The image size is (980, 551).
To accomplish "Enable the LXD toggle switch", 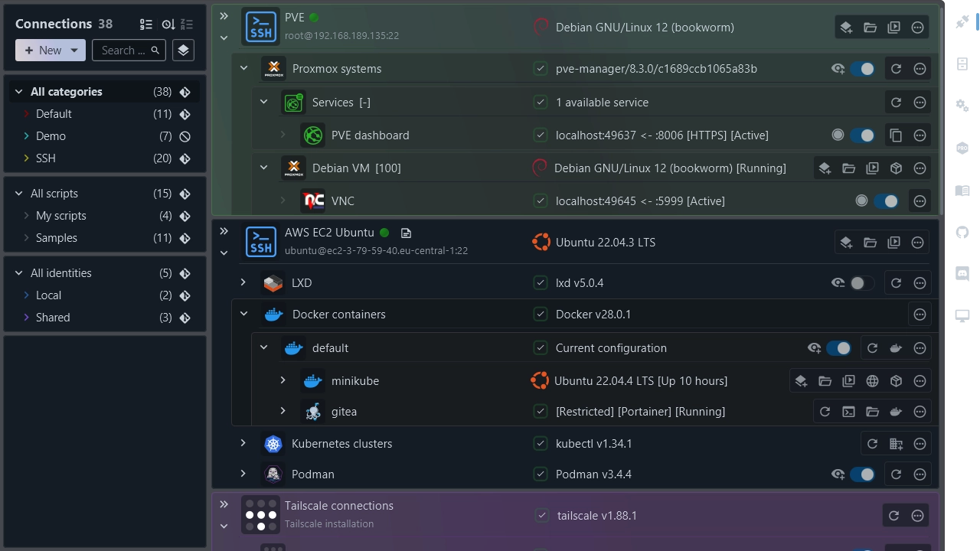I will pyautogui.click(x=861, y=283).
